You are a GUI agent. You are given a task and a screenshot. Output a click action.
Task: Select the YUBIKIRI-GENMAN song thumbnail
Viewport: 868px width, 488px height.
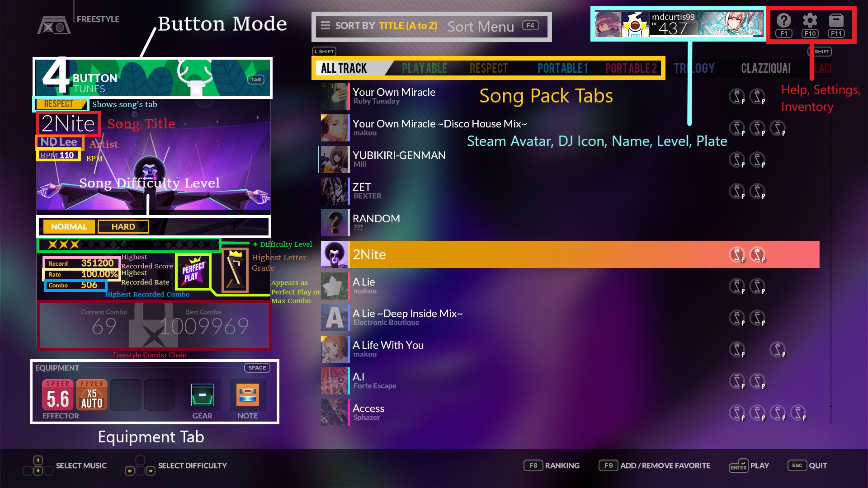pyautogui.click(x=335, y=160)
